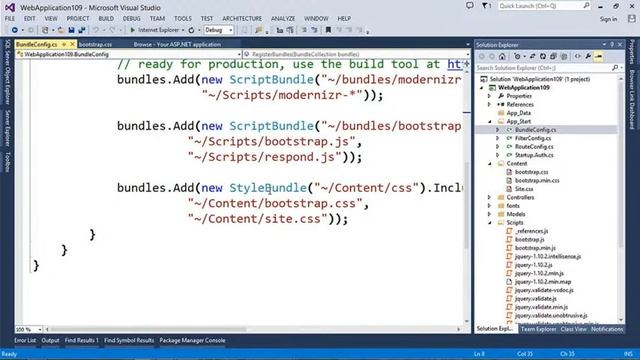Collapse the Content folder
This screenshot has height=360, width=640.
[490, 164]
